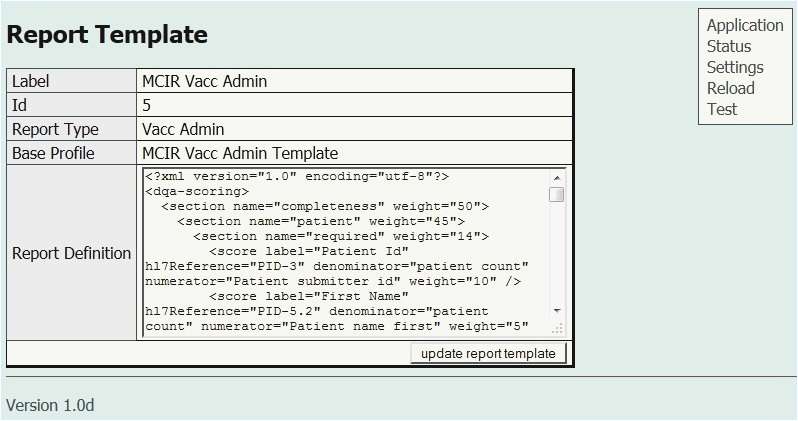The width and height of the screenshot is (798, 421).
Task: Click the Report Definition scrollbar thumb
Action: (557, 194)
